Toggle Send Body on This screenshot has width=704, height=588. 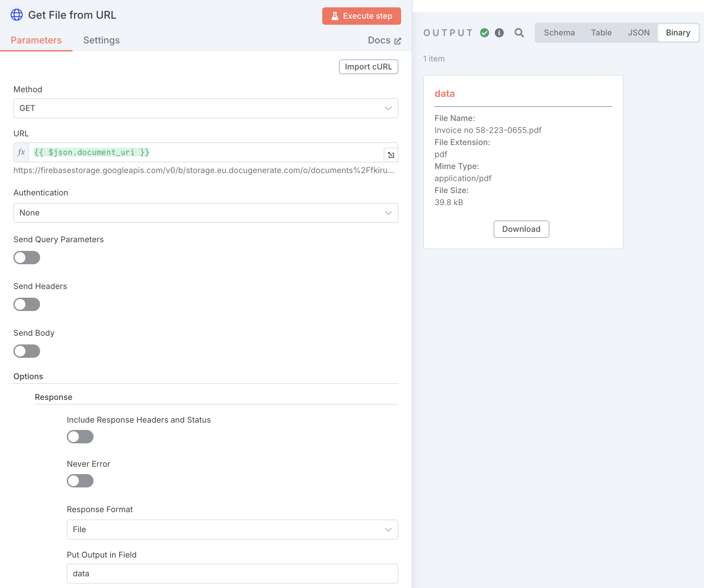click(x=27, y=351)
